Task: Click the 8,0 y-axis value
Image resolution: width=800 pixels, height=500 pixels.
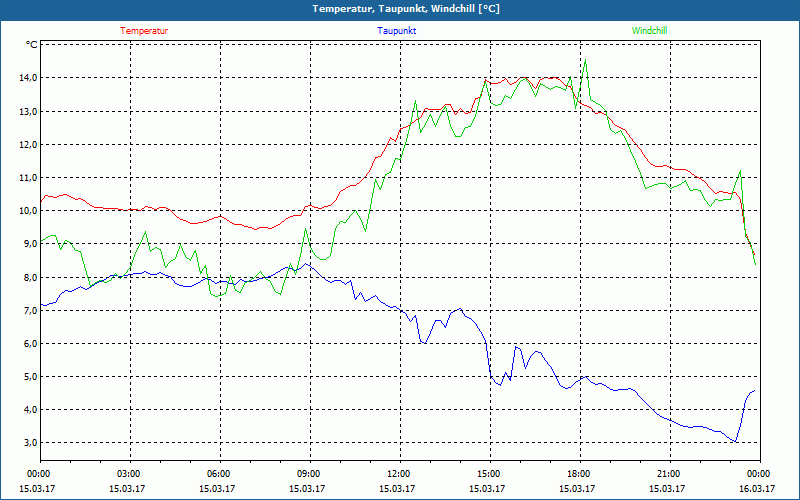Action: (x=31, y=278)
